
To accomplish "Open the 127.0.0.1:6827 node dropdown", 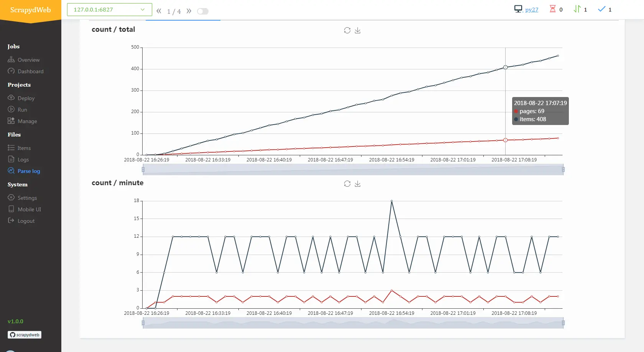I will point(110,10).
